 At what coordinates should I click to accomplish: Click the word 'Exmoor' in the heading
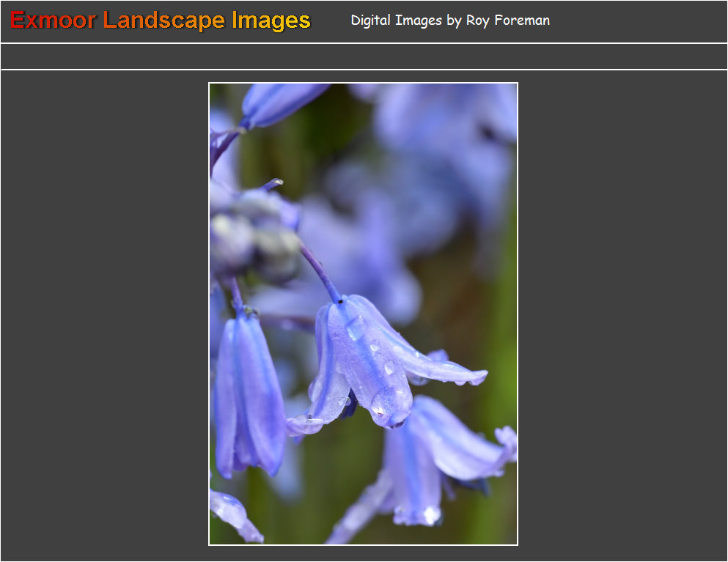(53, 21)
